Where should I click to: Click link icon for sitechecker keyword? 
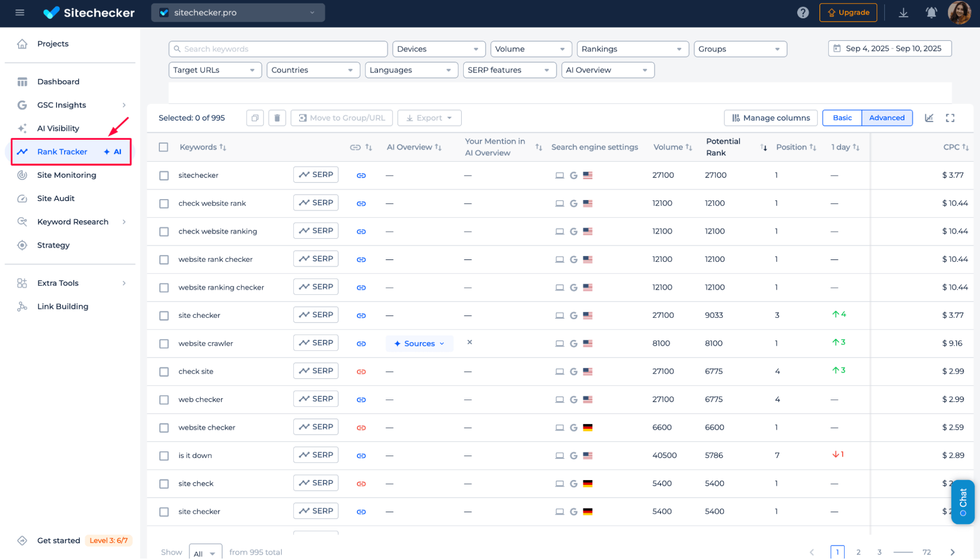pos(361,176)
